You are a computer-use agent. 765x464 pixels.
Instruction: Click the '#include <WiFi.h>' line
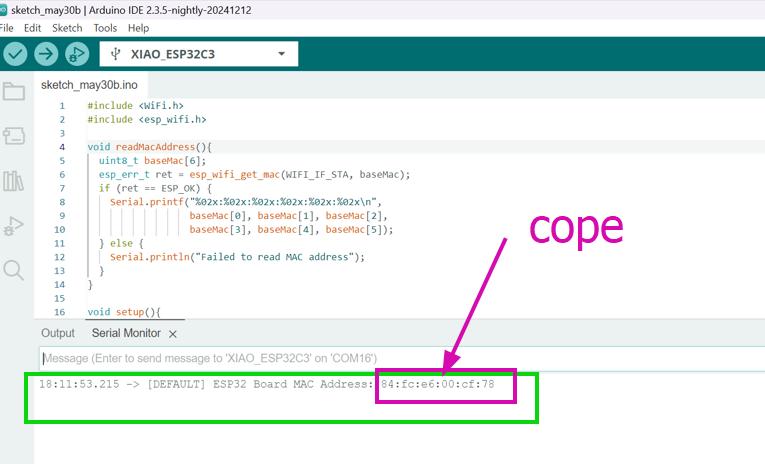point(135,105)
